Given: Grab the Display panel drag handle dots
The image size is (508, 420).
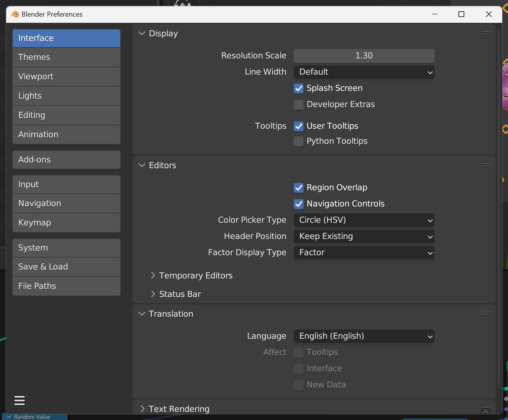Looking at the screenshot, I should (486, 33).
